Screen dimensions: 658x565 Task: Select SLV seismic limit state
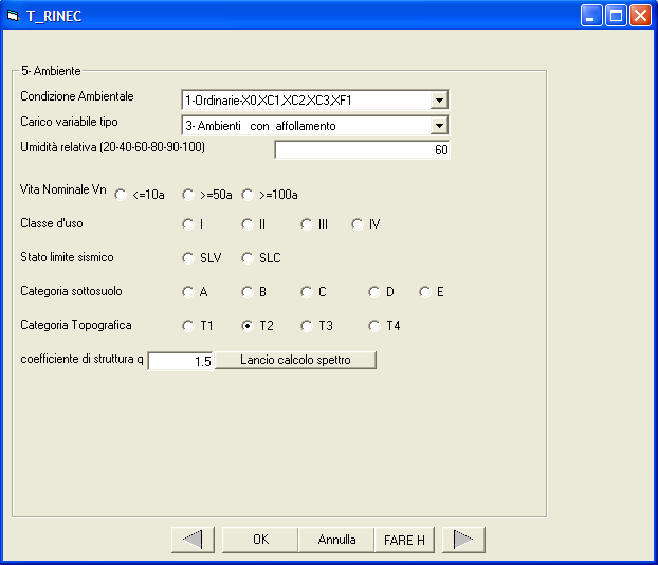click(x=188, y=258)
